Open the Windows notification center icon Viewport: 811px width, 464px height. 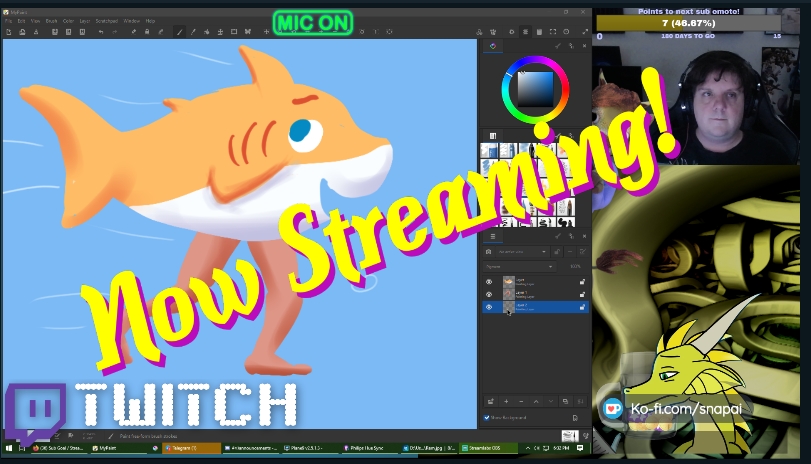pyautogui.click(x=580, y=448)
